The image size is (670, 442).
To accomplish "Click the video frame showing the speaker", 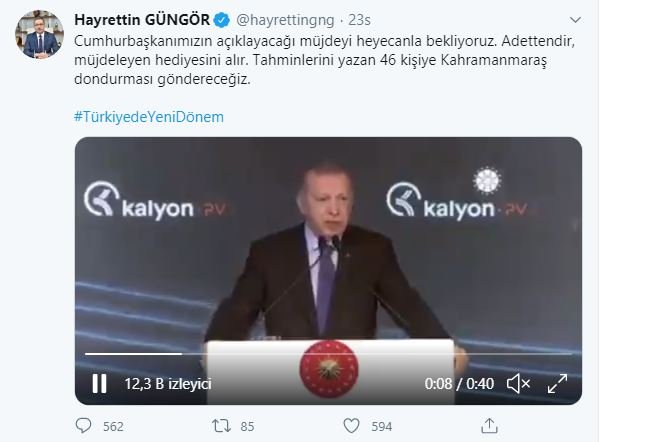I will click(328, 256).
